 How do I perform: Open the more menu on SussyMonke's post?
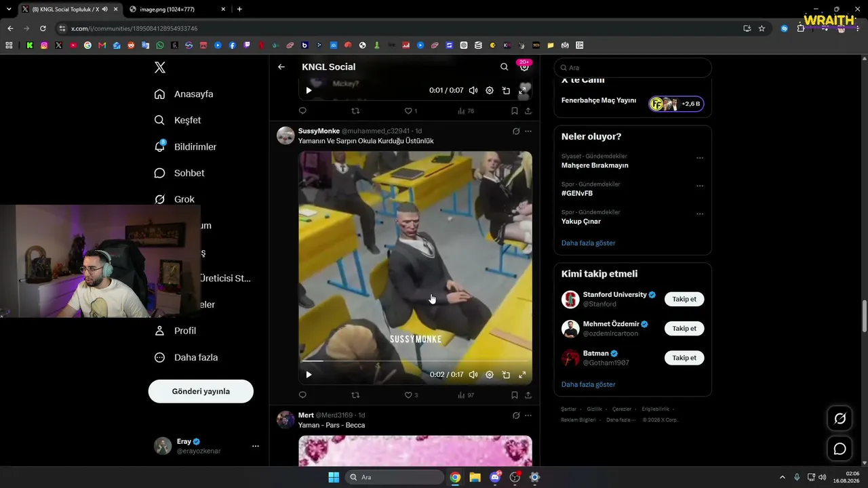tap(528, 131)
